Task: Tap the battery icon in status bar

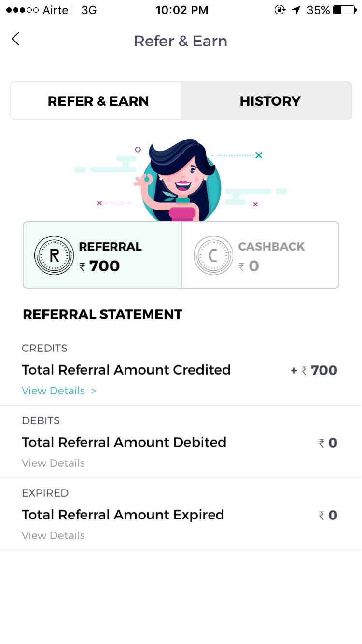Action: pyautogui.click(x=344, y=10)
